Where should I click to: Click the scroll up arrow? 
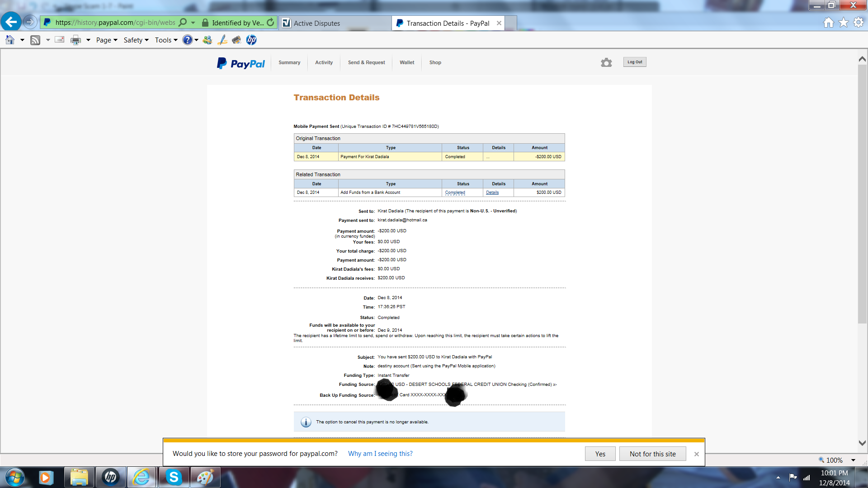(862, 59)
